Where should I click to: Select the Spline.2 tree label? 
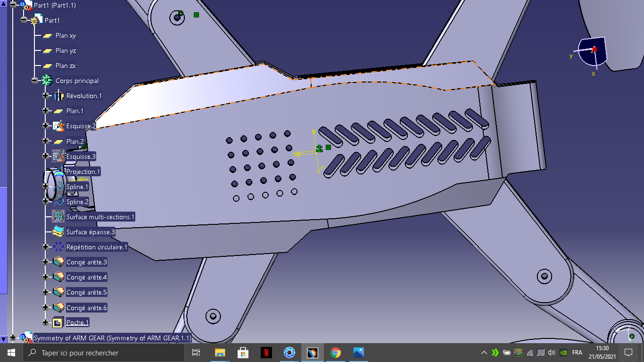point(77,202)
